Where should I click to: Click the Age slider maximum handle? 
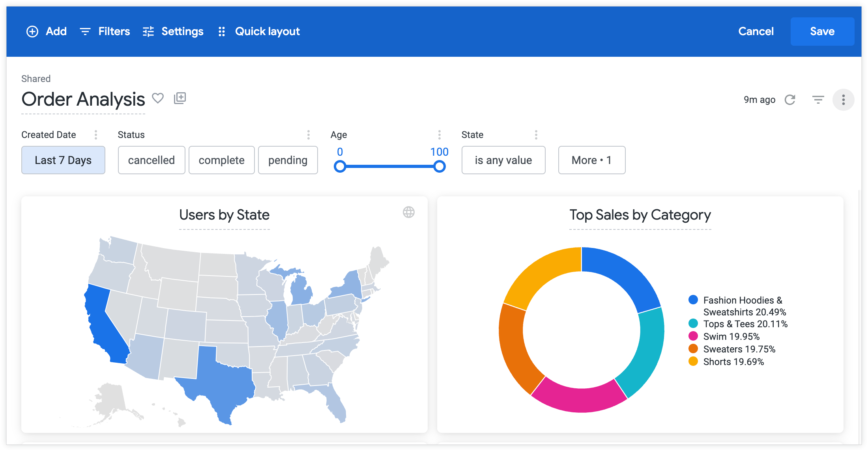pos(439,167)
